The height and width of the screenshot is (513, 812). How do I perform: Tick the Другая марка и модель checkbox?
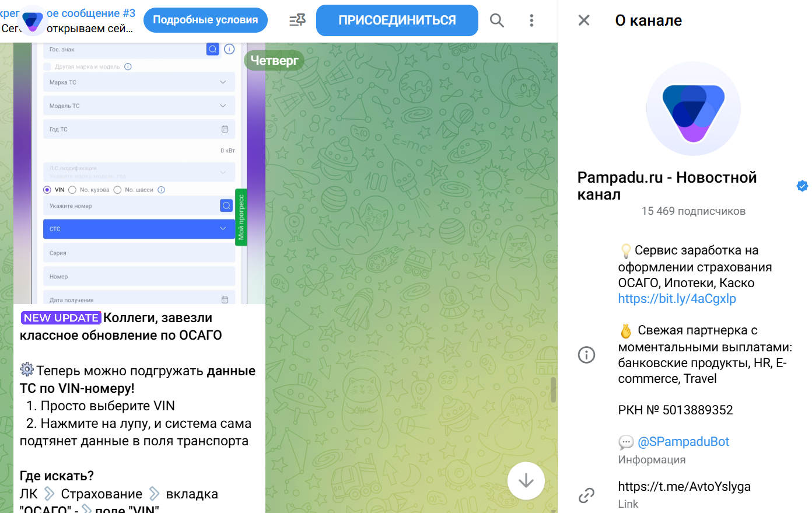[x=47, y=67]
